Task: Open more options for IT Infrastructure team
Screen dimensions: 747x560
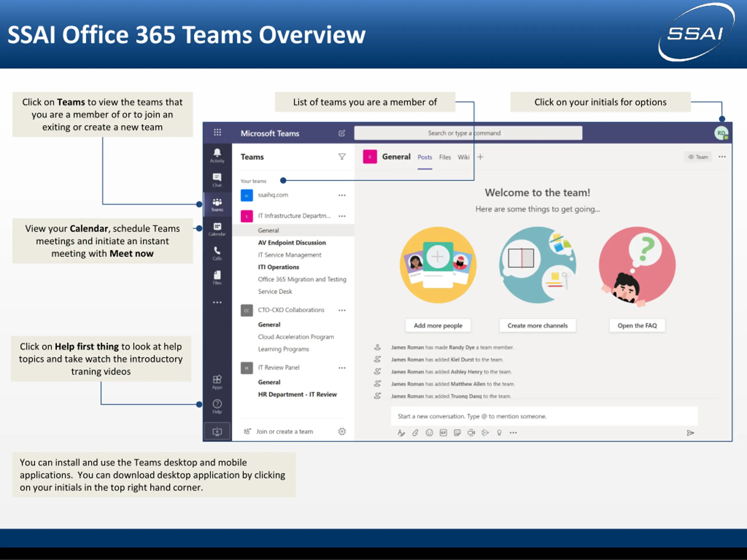Action: point(342,216)
